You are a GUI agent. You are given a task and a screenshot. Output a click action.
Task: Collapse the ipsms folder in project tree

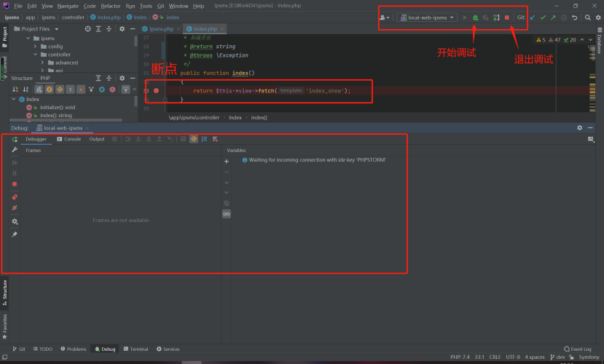pos(28,39)
